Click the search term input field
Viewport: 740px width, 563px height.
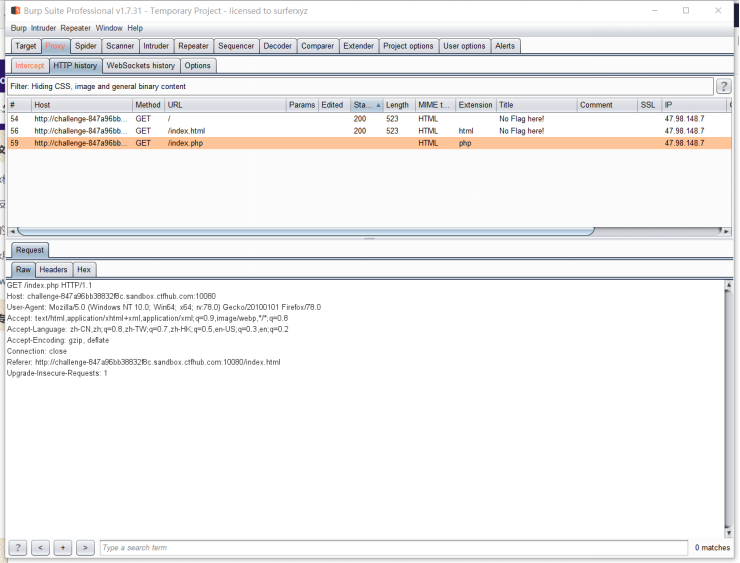[x=394, y=547]
